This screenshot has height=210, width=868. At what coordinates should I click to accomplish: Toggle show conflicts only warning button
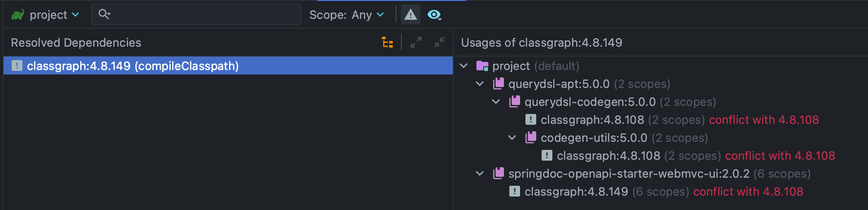tap(410, 14)
